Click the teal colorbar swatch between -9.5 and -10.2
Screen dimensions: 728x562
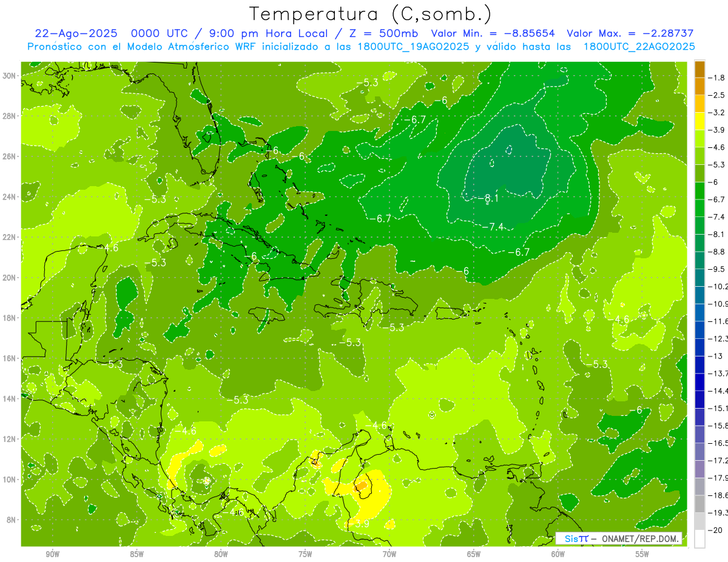[x=699, y=278]
